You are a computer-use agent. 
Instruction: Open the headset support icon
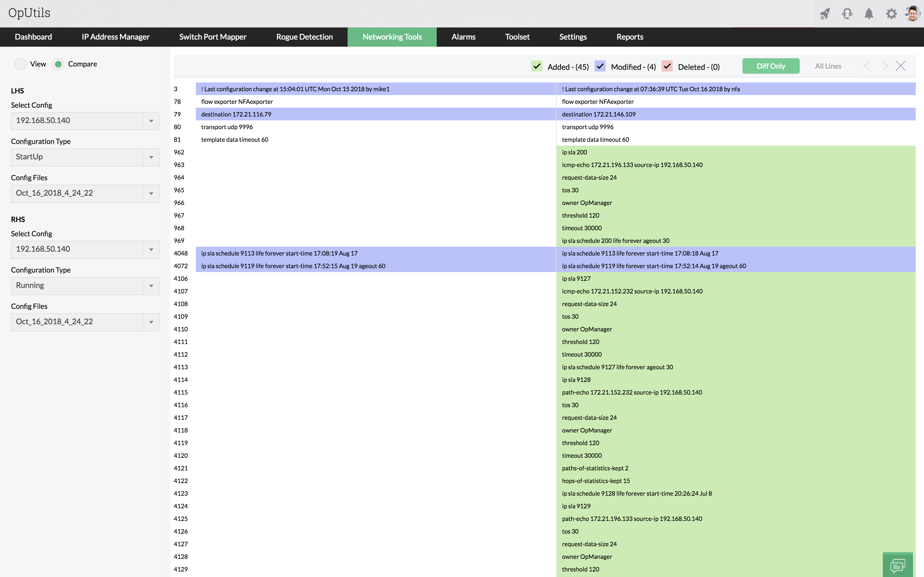[x=847, y=14]
